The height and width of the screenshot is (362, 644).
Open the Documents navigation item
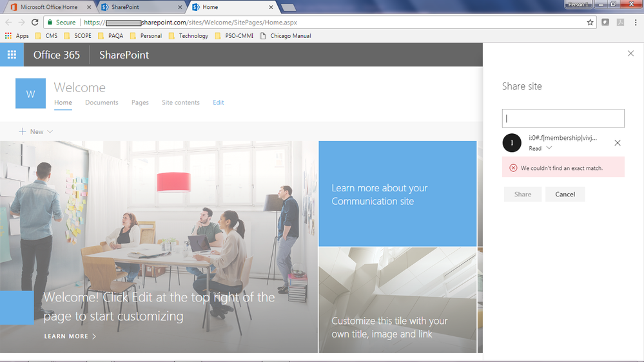[101, 102]
